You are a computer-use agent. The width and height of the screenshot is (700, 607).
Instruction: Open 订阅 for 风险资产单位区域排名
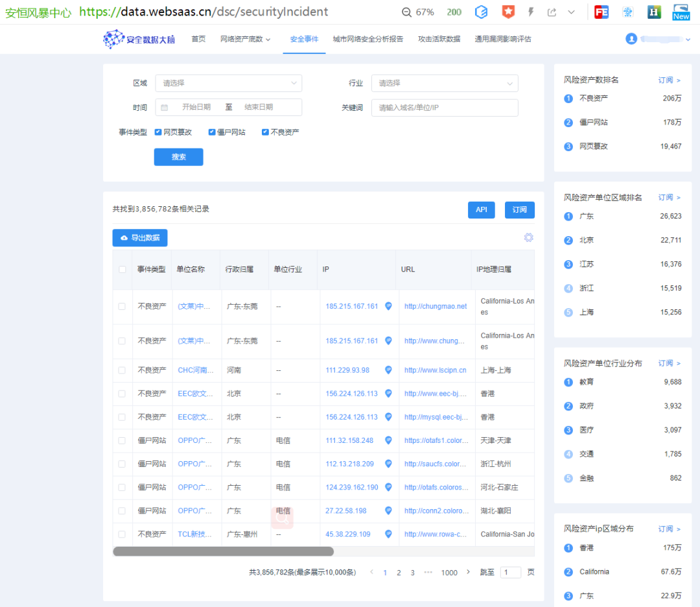point(669,197)
